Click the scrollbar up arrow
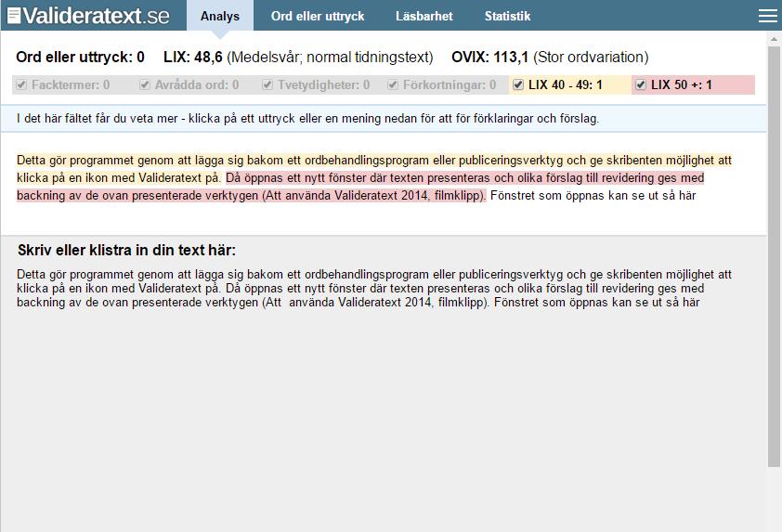The image size is (782, 532). point(774,39)
